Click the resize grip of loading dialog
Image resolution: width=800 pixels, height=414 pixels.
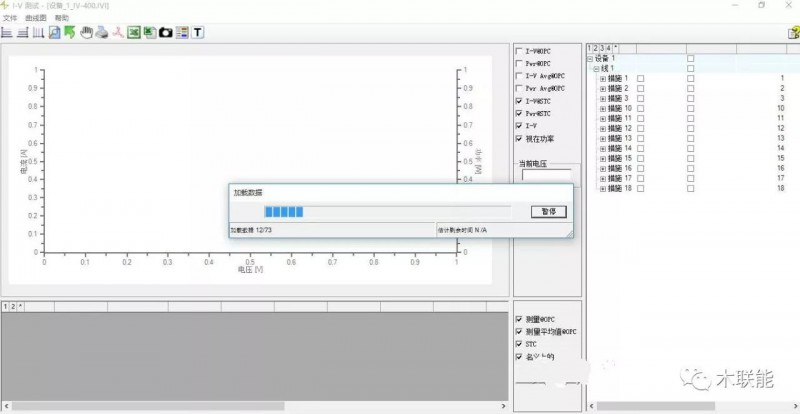[x=569, y=234]
